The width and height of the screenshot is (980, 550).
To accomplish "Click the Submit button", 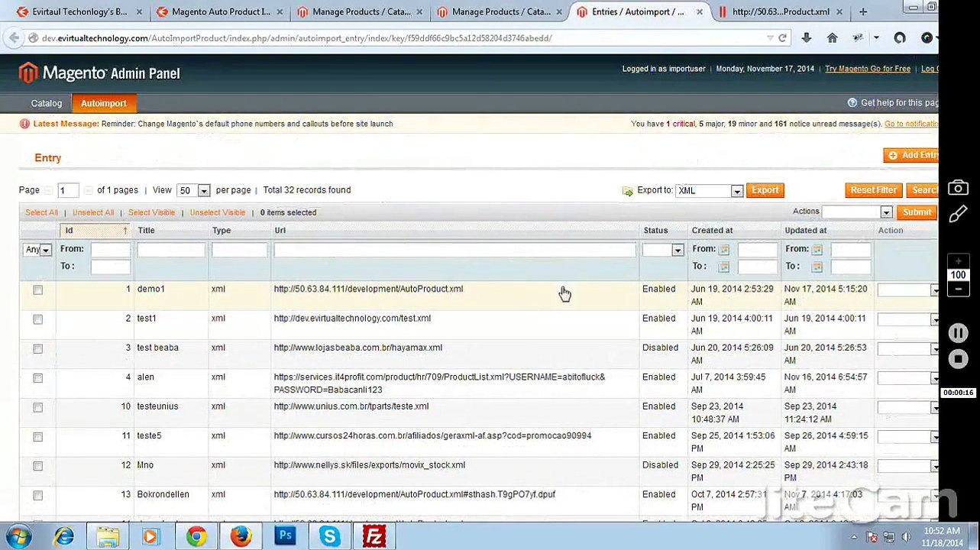I will click(x=917, y=212).
